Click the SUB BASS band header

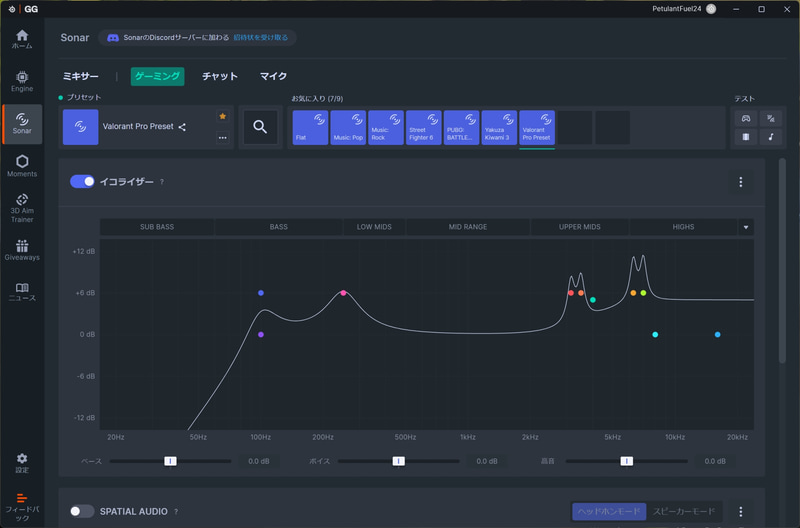point(157,227)
